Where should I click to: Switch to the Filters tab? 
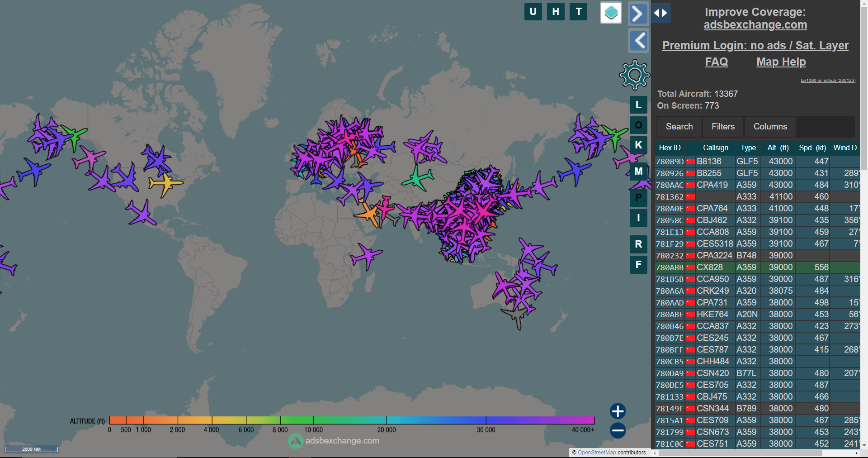click(x=723, y=127)
